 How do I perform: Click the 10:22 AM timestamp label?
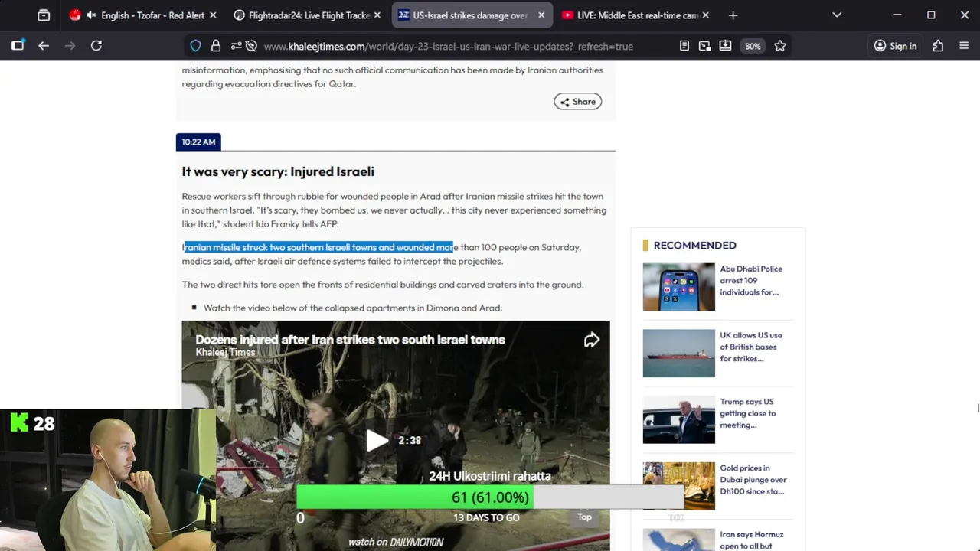pos(198,142)
